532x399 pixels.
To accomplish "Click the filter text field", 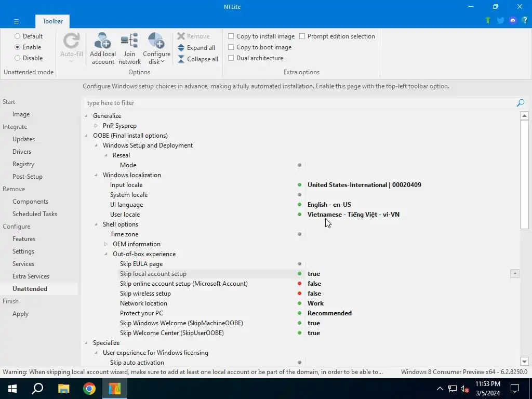I will tap(300, 103).
